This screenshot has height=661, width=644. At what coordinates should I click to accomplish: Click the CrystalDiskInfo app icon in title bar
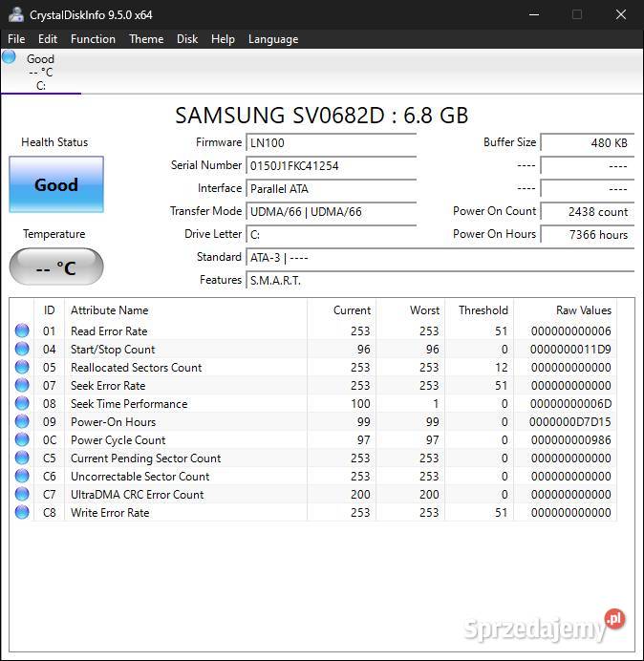coord(16,14)
